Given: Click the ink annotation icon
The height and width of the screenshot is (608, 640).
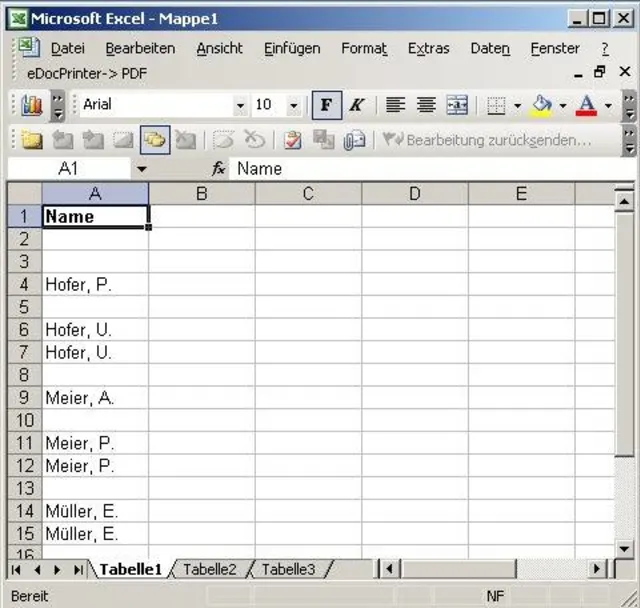Looking at the screenshot, I should [x=224, y=140].
